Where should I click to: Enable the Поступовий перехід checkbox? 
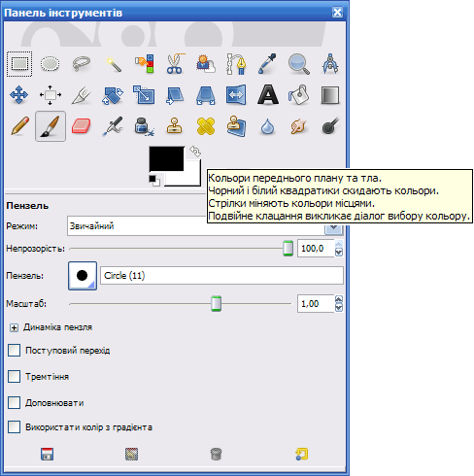coord(14,351)
